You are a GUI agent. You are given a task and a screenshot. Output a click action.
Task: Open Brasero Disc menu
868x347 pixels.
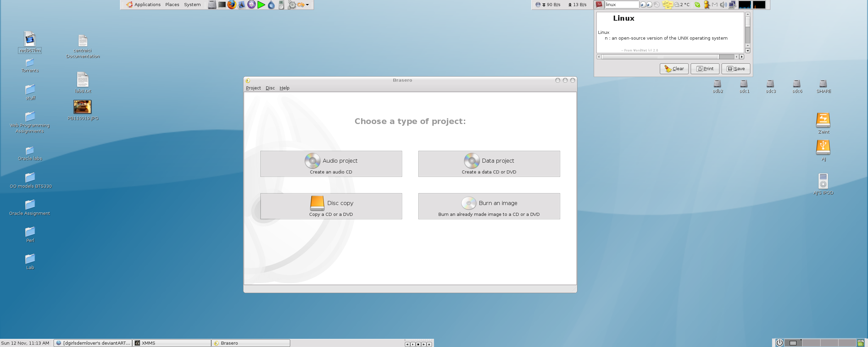click(270, 88)
